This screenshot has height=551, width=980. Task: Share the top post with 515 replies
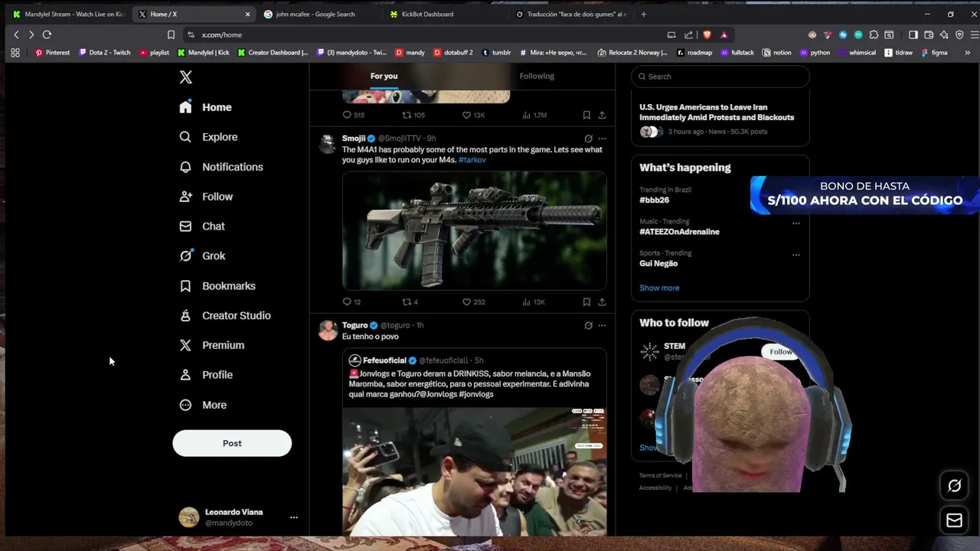[602, 115]
